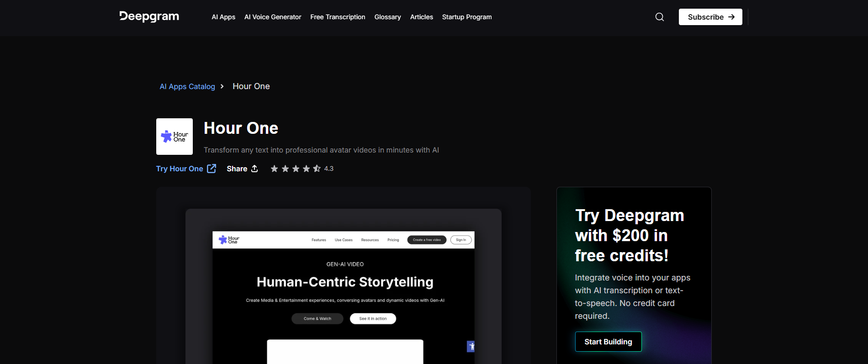Click the 'Transform any text' tagline

coord(321,150)
